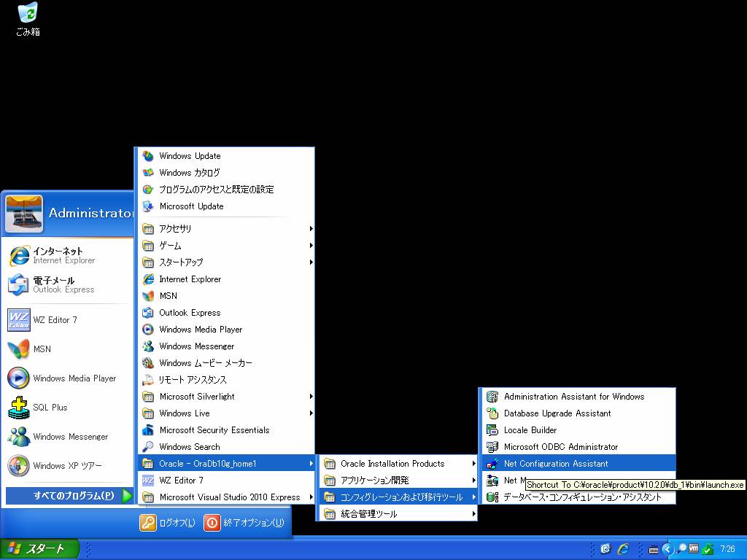The width and height of the screenshot is (747, 560).
Task: Click the ログオフ(L) button
Action: 168,522
